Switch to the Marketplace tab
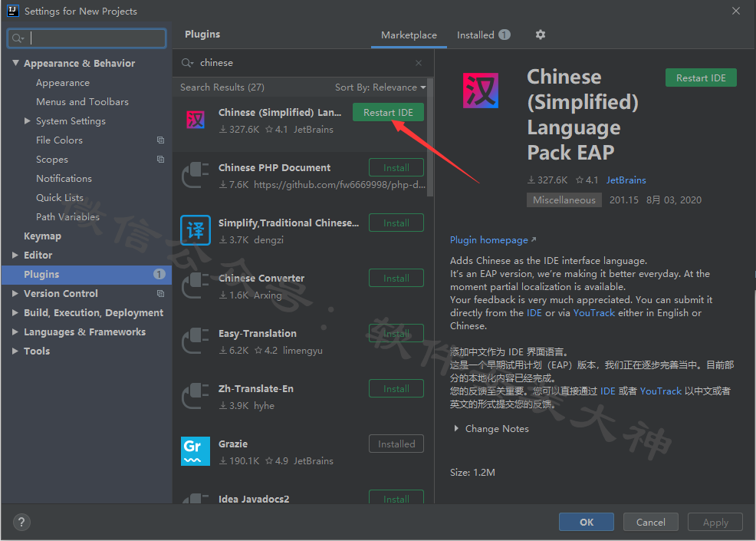 [x=409, y=35]
